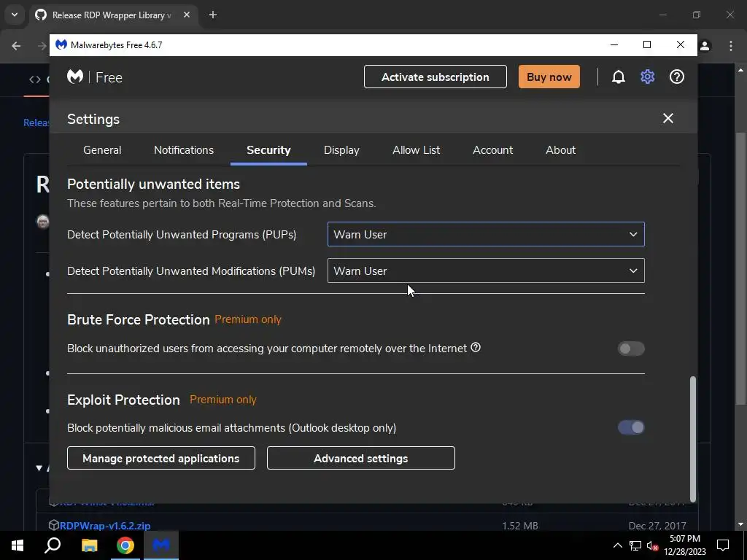Close the Release RDP Wrapper Library tab
This screenshot has height=560, width=747.
pos(187,15)
